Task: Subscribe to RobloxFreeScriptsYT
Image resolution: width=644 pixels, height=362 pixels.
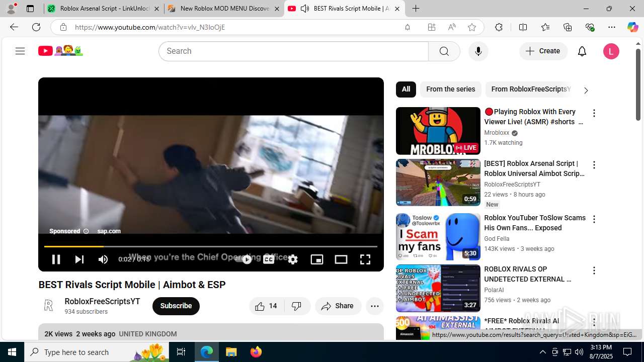Action: (176, 306)
